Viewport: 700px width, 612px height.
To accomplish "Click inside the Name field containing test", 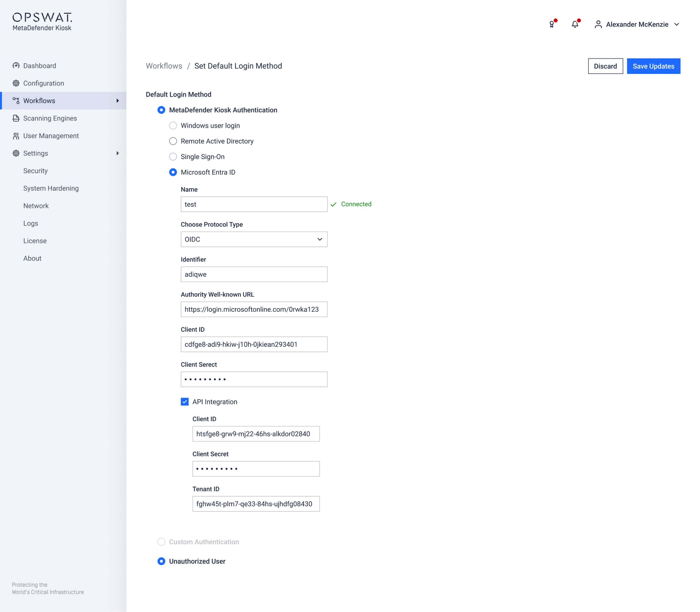I will (254, 204).
